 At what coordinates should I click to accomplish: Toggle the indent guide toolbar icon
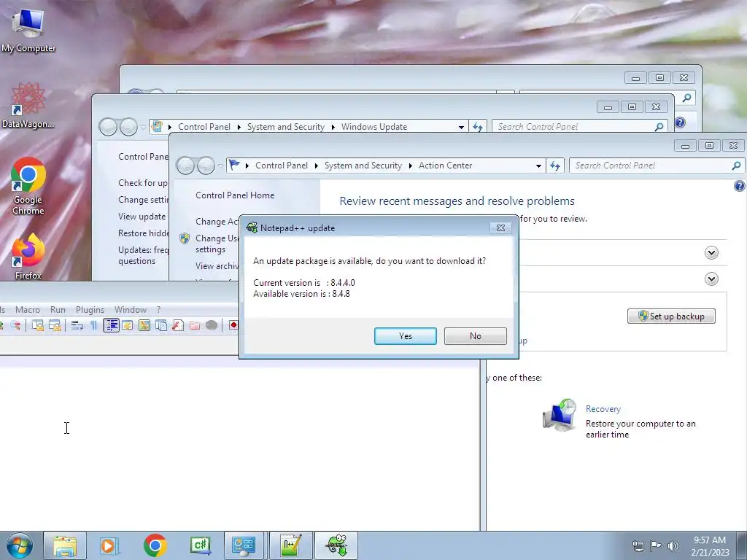pos(111,325)
